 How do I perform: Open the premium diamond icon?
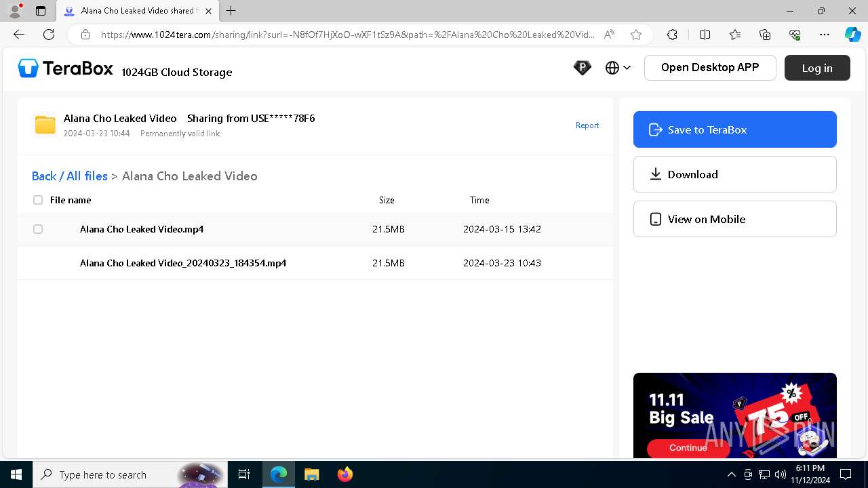(582, 68)
